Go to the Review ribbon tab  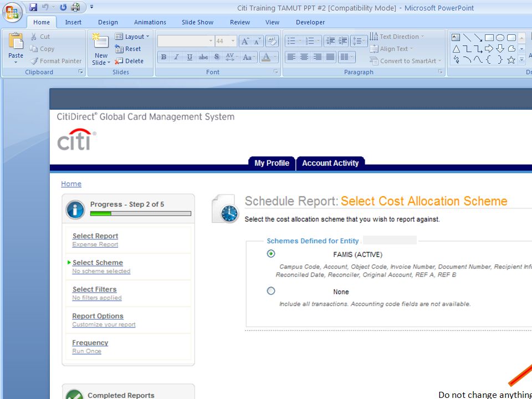[240, 22]
